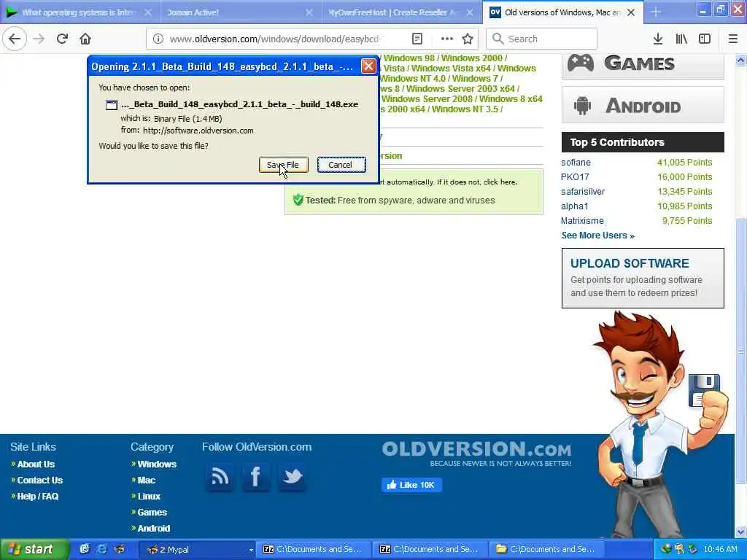Viewport: 747px width, 560px height.
Task: Open contributor sofiane's profile
Action: click(x=576, y=163)
